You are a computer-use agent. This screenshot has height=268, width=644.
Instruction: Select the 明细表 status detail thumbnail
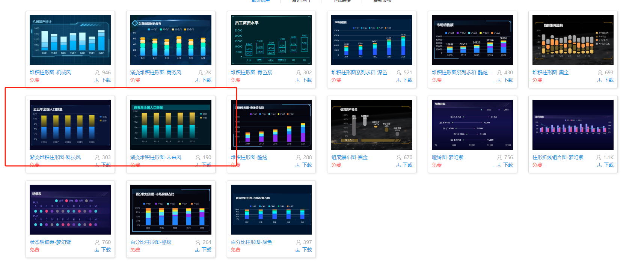(x=70, y=209)
